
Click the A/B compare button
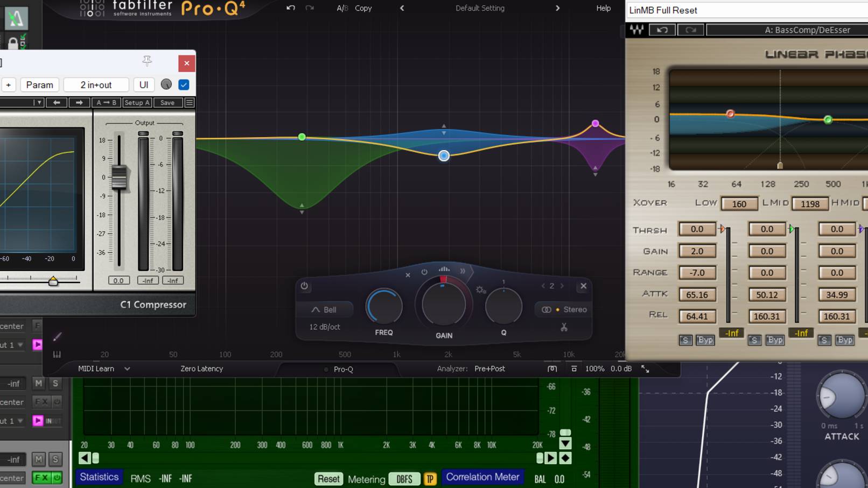click(x=342, y=8)
